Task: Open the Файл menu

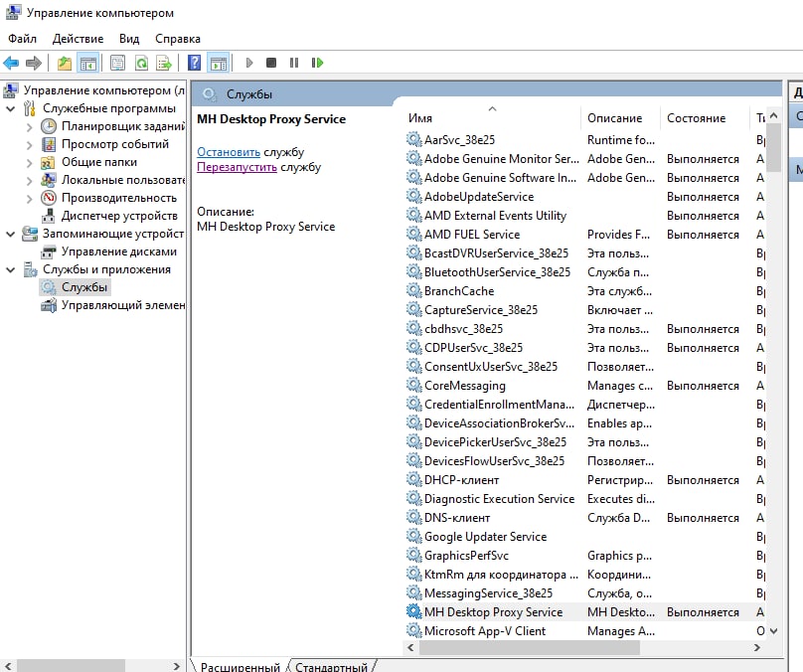Action: pyautogui.click(x=22, y=39)
